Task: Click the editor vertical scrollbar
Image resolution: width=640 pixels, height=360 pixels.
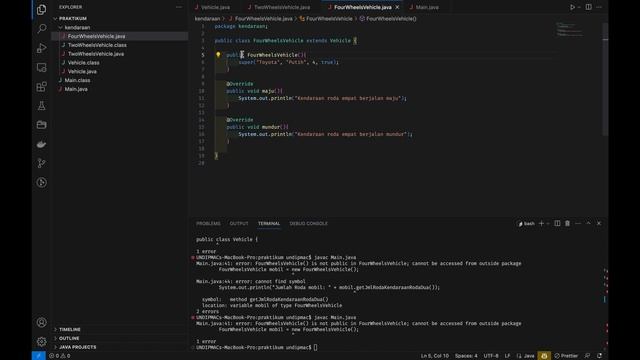Action: pos(605,80)
